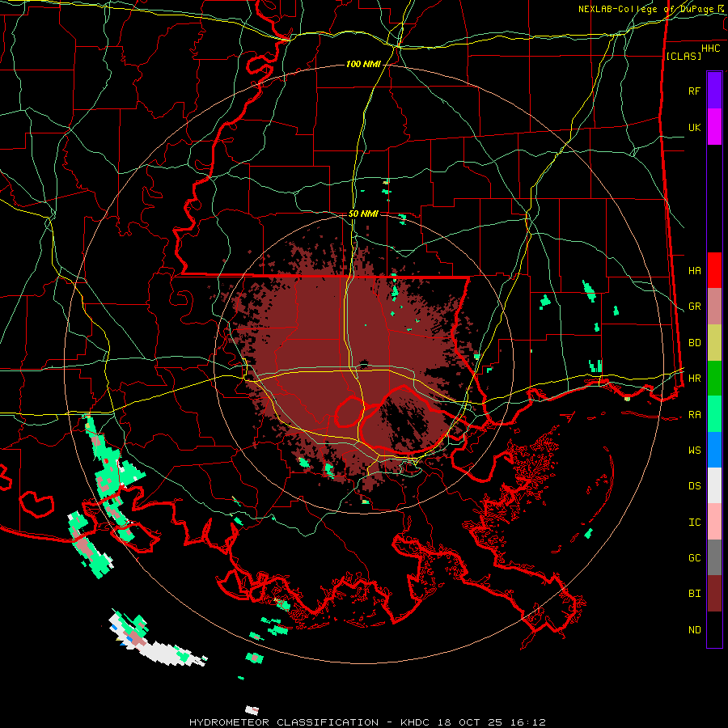Screen dimensions: 728x728
Task: Click the UK legend label
Action: tap(694, 127)
